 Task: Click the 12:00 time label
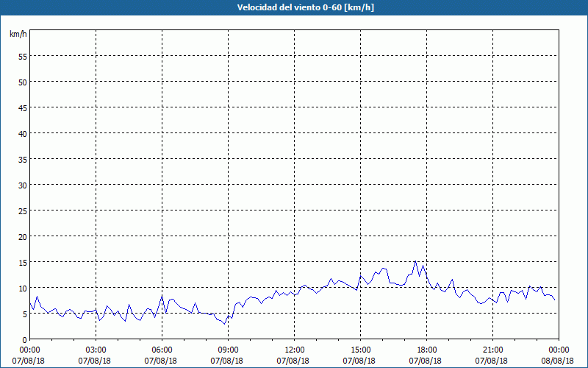click(x=294, y=350)
